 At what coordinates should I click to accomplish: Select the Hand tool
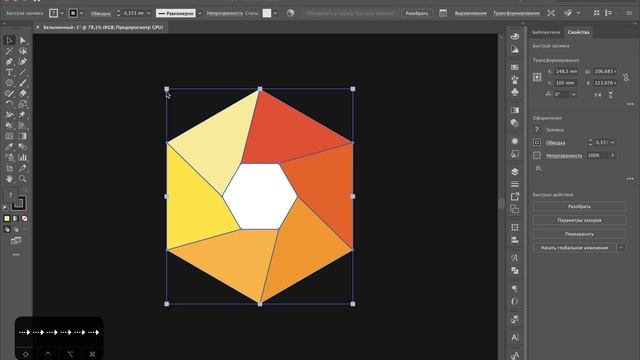(9, 179)
